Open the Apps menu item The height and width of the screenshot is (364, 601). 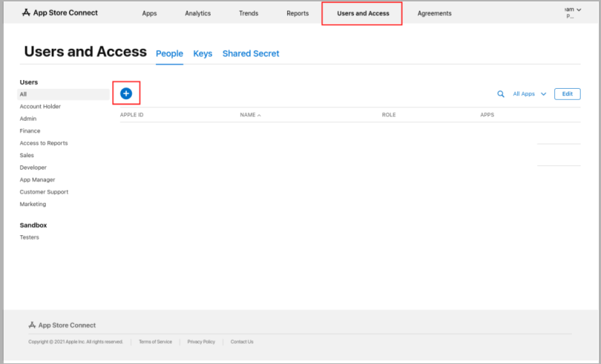tap(149, 13)
